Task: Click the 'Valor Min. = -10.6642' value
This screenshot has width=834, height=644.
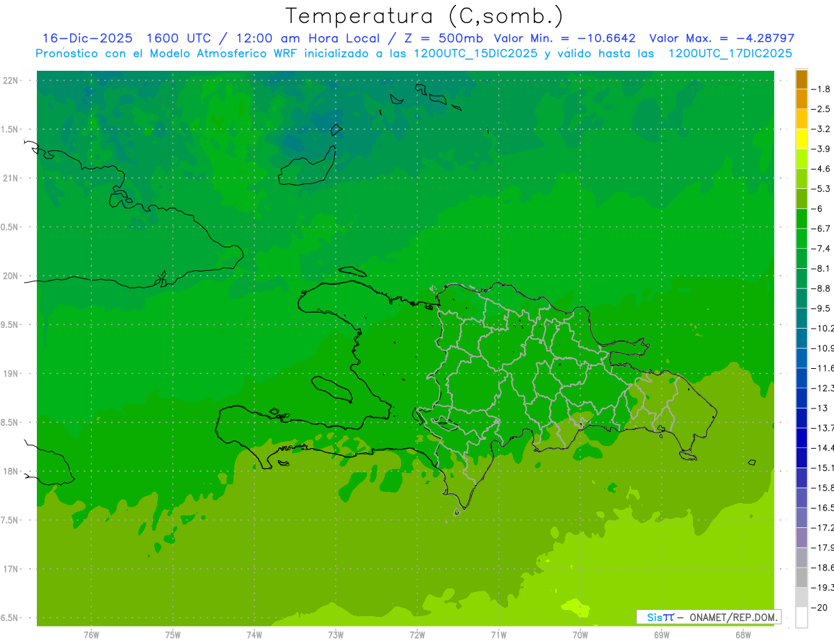Action: [564, 38]
